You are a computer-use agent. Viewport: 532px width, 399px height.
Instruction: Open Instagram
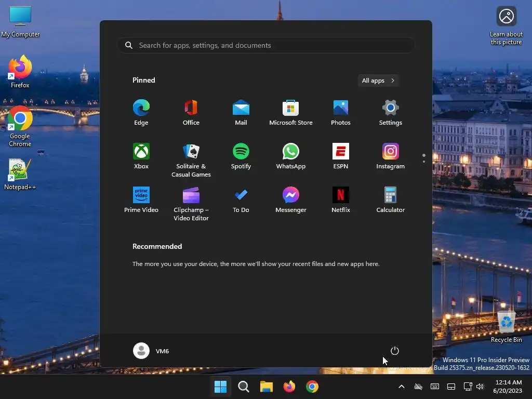point(391,156)
